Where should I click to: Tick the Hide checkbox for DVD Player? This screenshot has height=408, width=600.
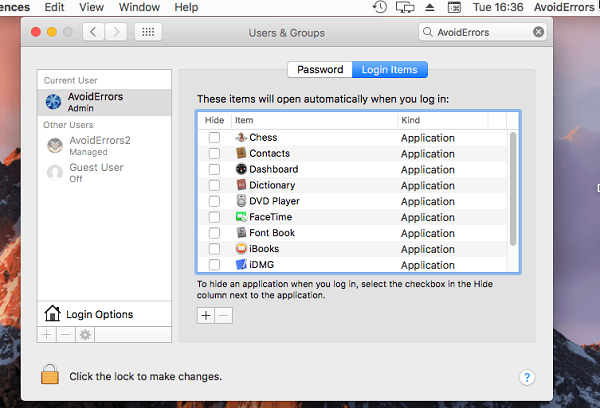[x=214, y=201]
